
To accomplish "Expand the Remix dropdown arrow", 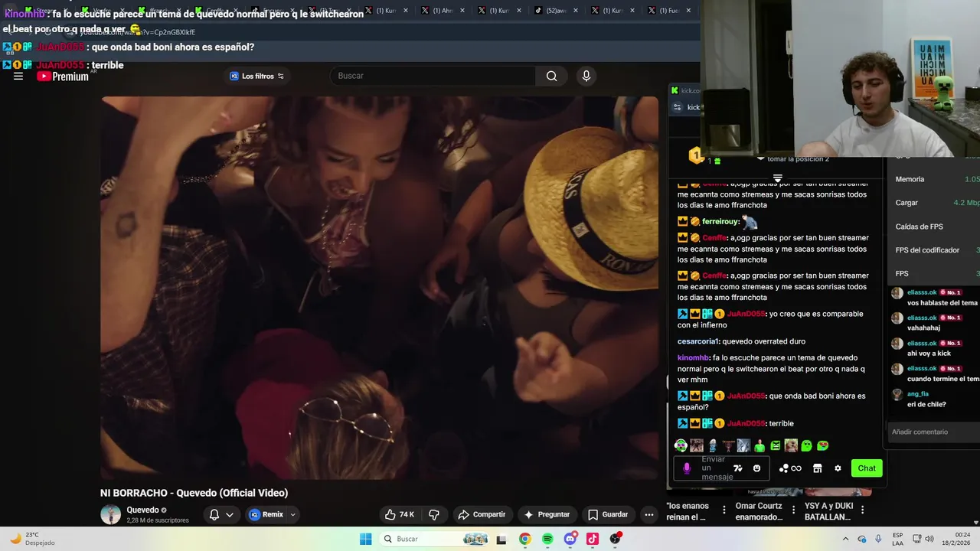I will [x=292, y=515].
